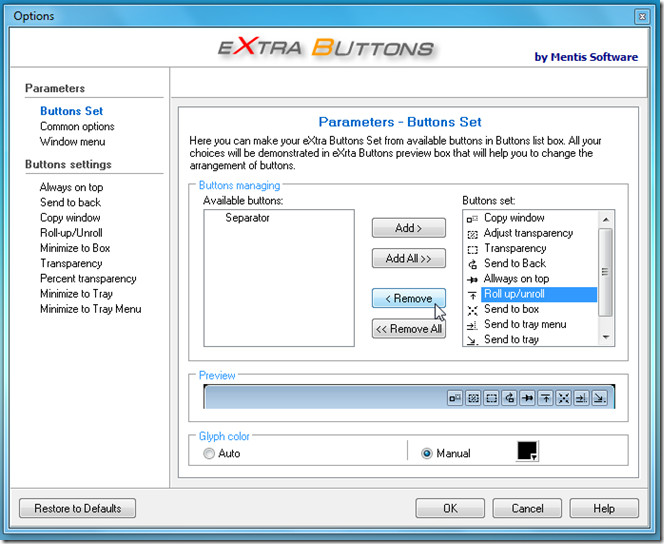Viewport: 664px width, 544px height.
Task: Open Roll-up/Unroll button settings
Action: 71,233
